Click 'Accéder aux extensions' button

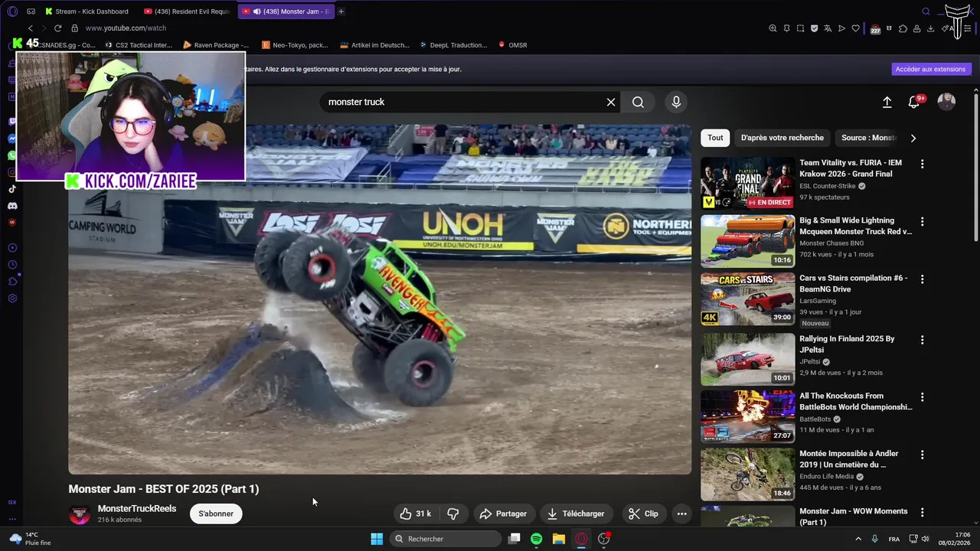click(x=930, y=69)
